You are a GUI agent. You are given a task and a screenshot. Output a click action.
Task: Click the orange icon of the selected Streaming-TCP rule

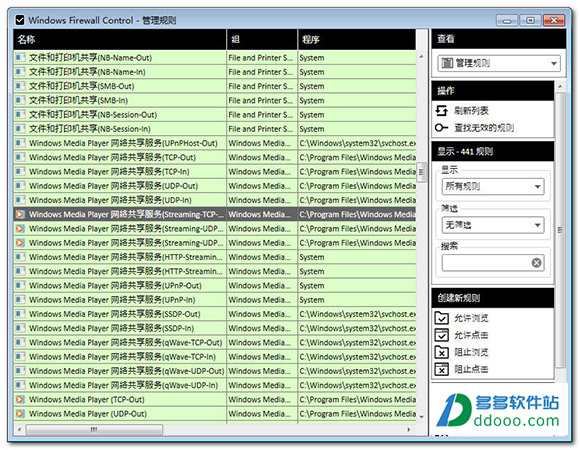point(20,214)
